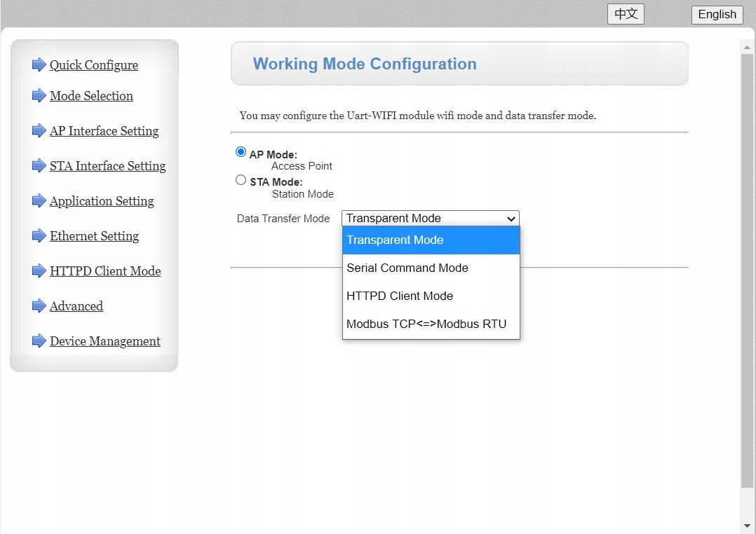Click the arrow icon beside AP Interface Setting
Viewport: 756px width, 534px height.
click(39, 131)
